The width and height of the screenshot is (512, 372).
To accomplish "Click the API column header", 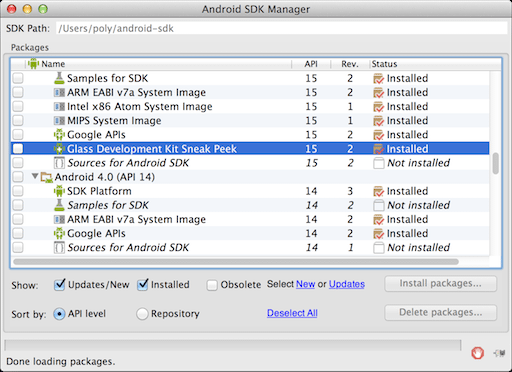I will tap(311, 64).
